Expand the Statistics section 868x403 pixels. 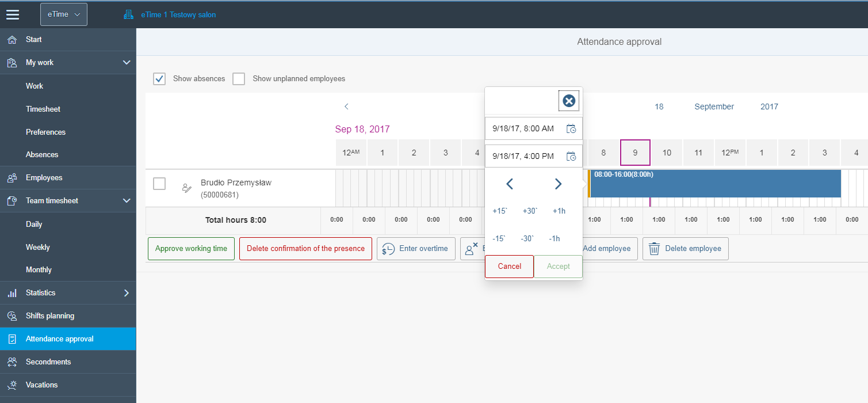[126, 292]
